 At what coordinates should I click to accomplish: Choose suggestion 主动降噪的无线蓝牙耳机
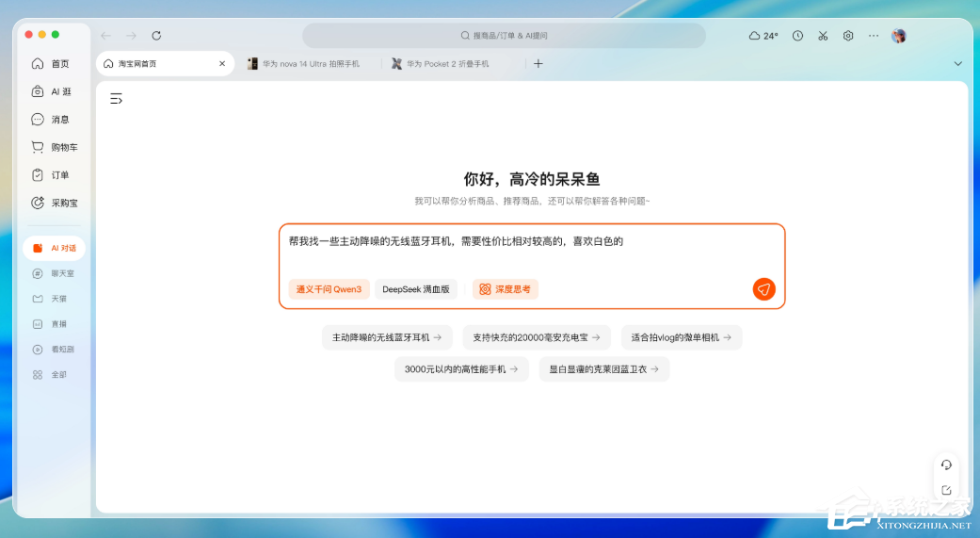coord(387,337)
